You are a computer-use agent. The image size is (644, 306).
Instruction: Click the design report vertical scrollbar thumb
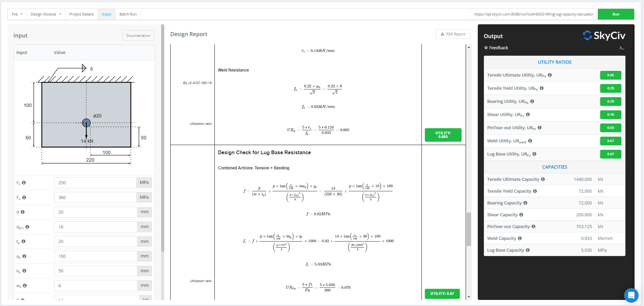(469, 229)
